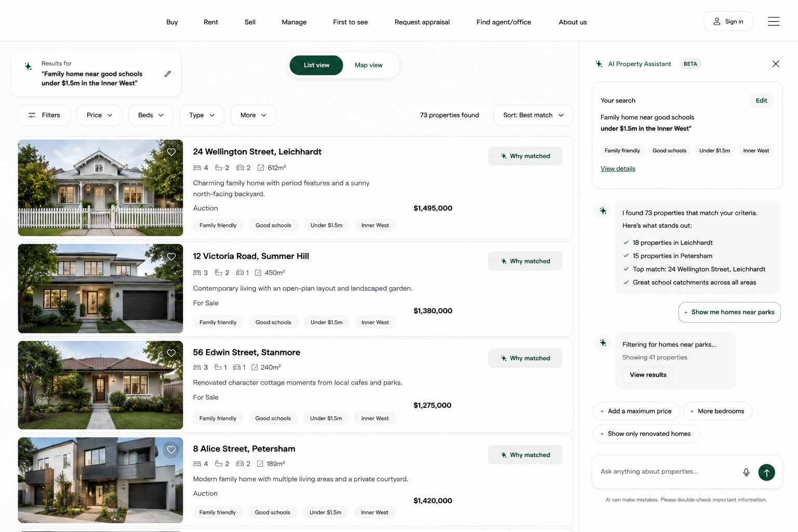This screenshot has width=798, height=532.
Task: Click Inner West tag in Your search
Action: [756, 151]
